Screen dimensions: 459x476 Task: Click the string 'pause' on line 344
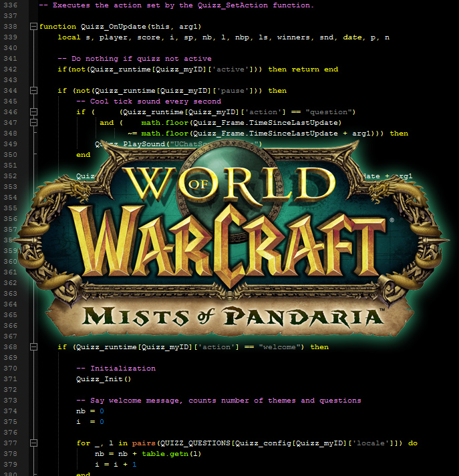click(x=233, y=91)
